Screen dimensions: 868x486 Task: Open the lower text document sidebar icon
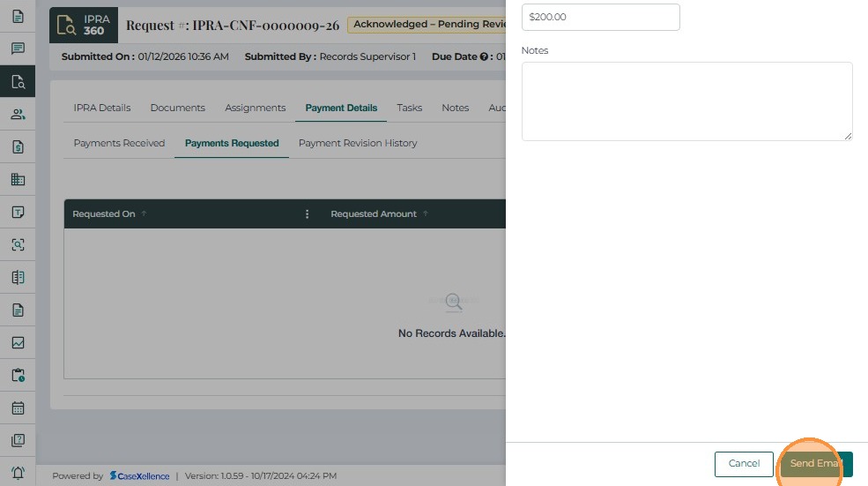tap(18, 310)
